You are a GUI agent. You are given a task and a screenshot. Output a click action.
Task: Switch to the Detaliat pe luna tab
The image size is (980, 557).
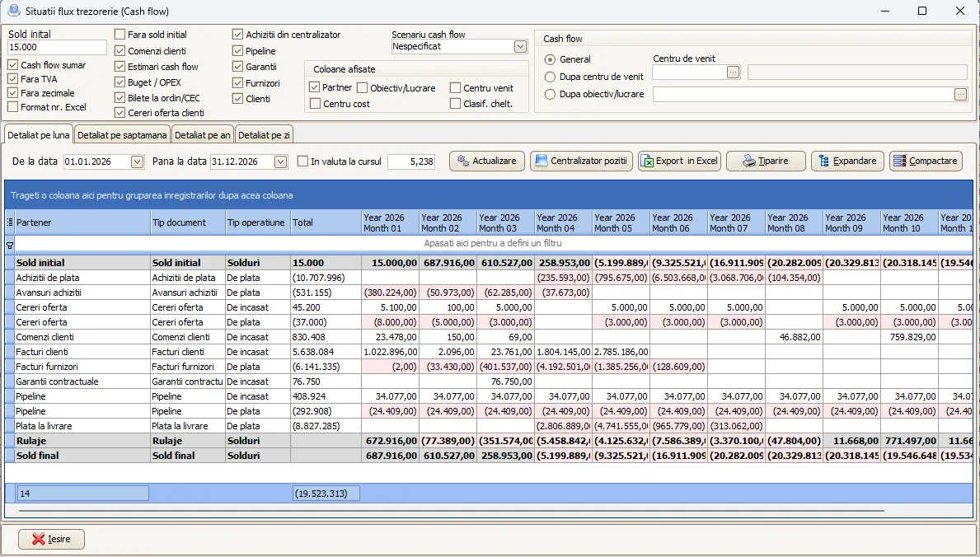click(39, 135)
